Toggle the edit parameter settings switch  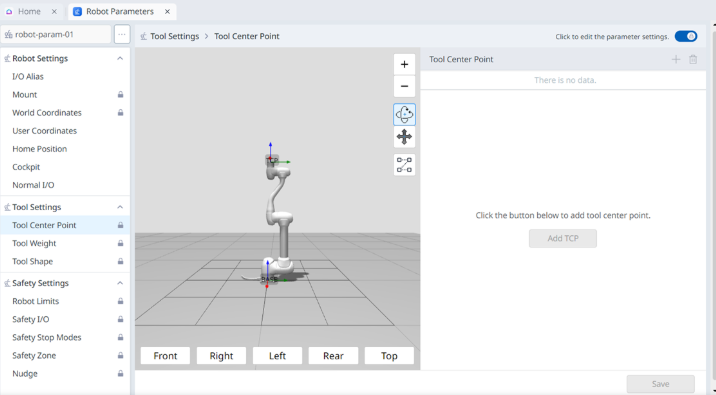click(686, 37)
